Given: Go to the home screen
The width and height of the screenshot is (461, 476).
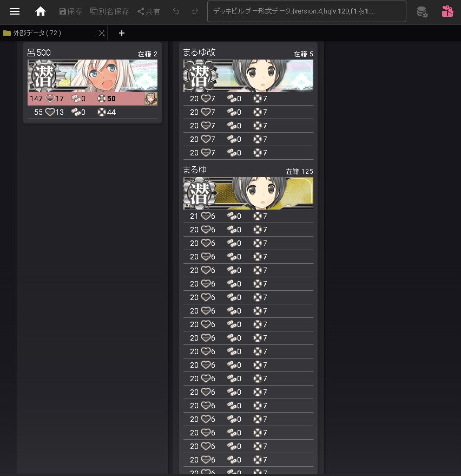Looking at the screenshot, I should pos(41,11).
